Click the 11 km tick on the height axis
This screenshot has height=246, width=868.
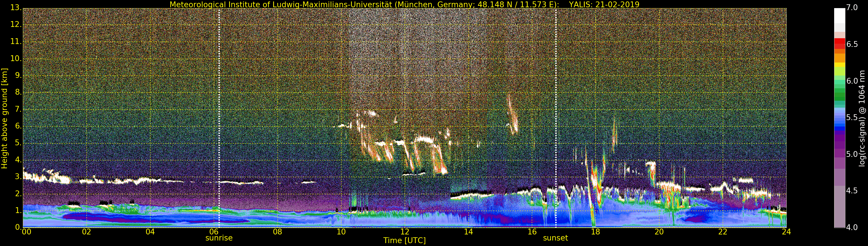click(16, 41)
